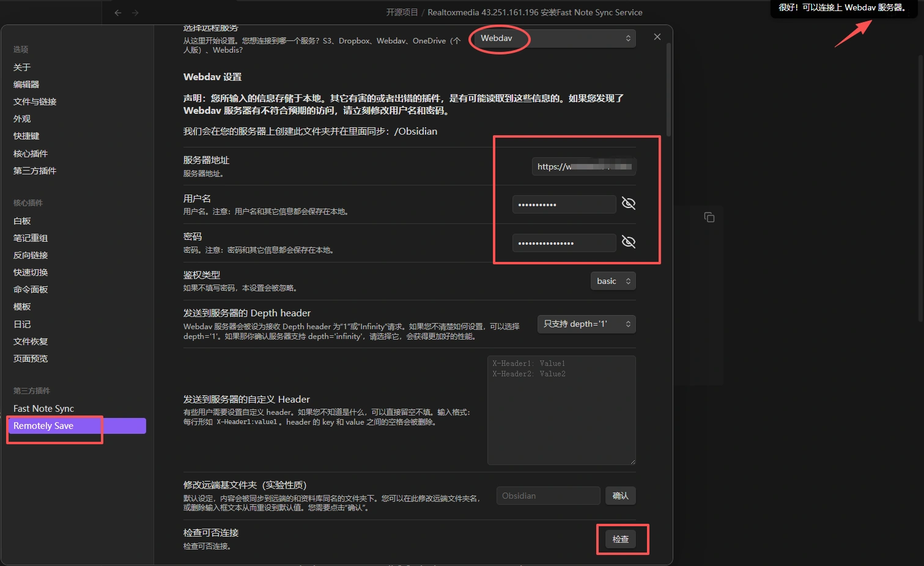
Task: Toggle password visibility eye icon
Action: [x=628, y=242]
